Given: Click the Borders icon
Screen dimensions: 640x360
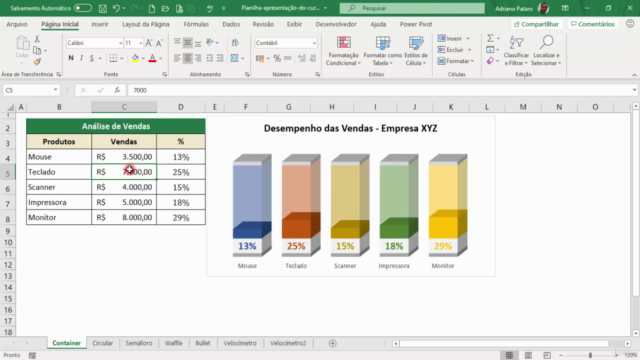Looking at the screenshot, I should pos(113,58).
